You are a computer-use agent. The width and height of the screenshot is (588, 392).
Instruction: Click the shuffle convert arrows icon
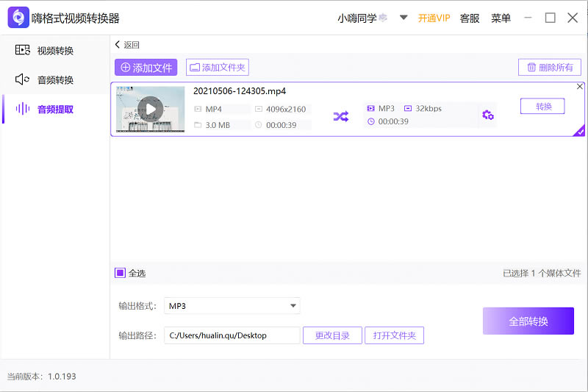click(341, 116)
